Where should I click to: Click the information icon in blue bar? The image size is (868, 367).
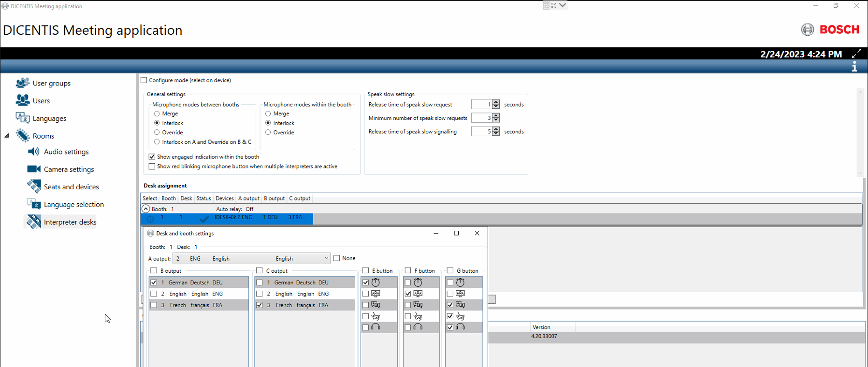[854, 67]
